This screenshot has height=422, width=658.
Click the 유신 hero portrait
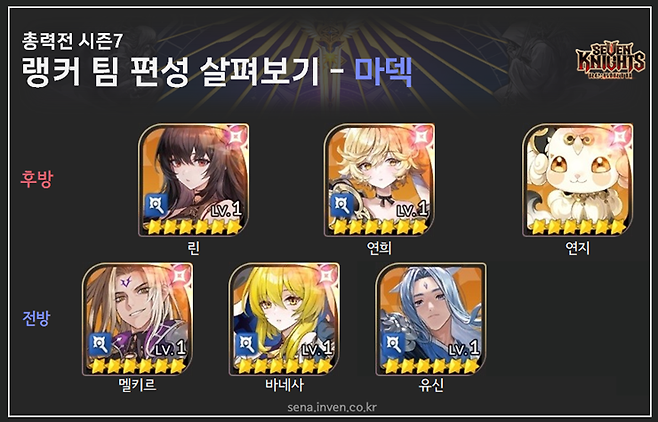[x=431, y=319]
